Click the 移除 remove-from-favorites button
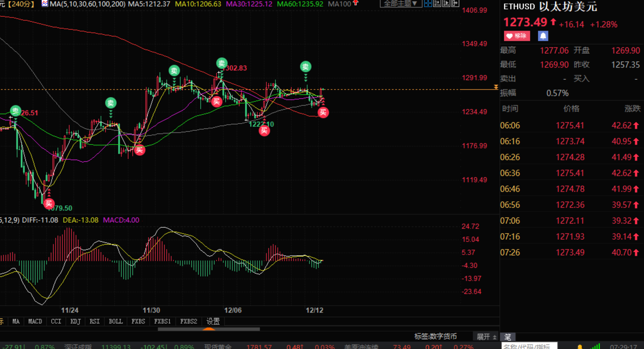Screen dimensions: 644x349 (517, 36)
